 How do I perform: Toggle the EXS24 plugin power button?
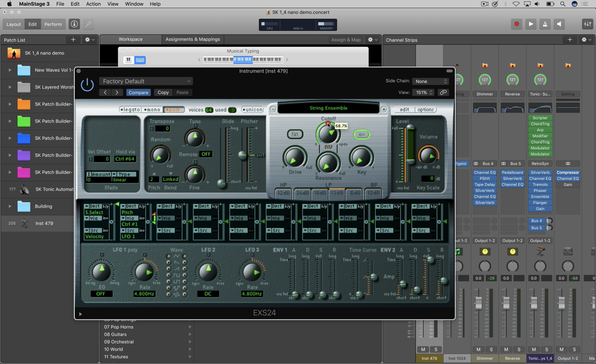coord(87,85)
